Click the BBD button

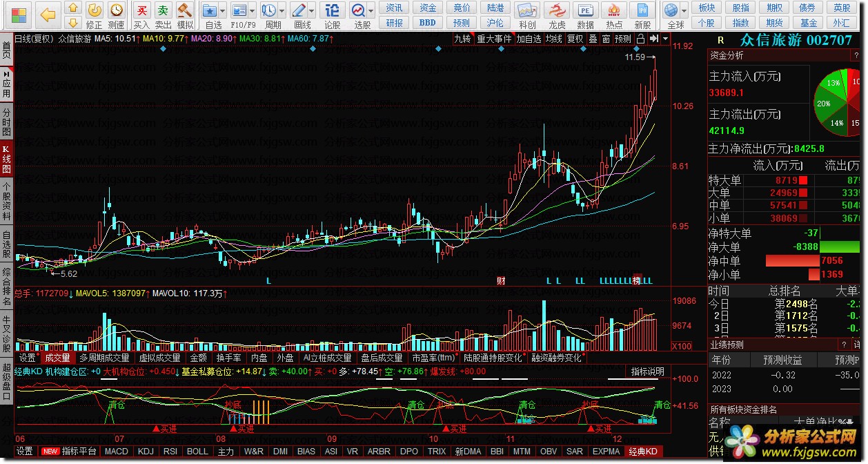click(x=428, y=22)
